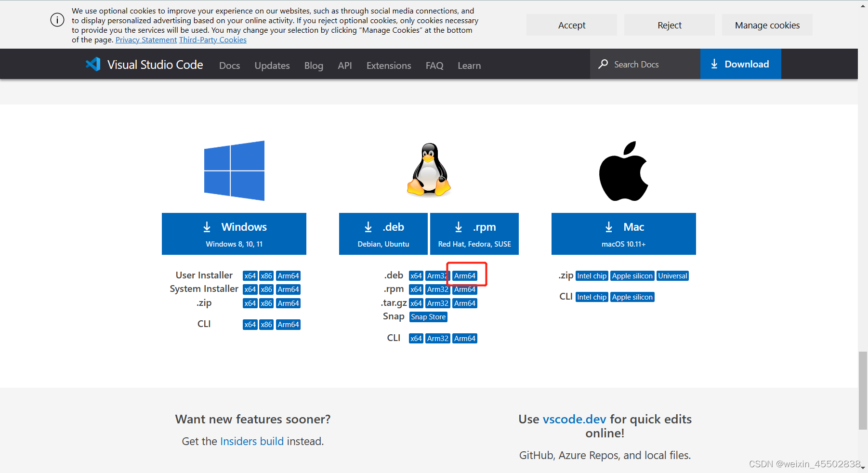Image resolution: width=868 pixels, height=473 pixels.
Task: Download the Windows User Installer Arm64 build
Action: 288,276
